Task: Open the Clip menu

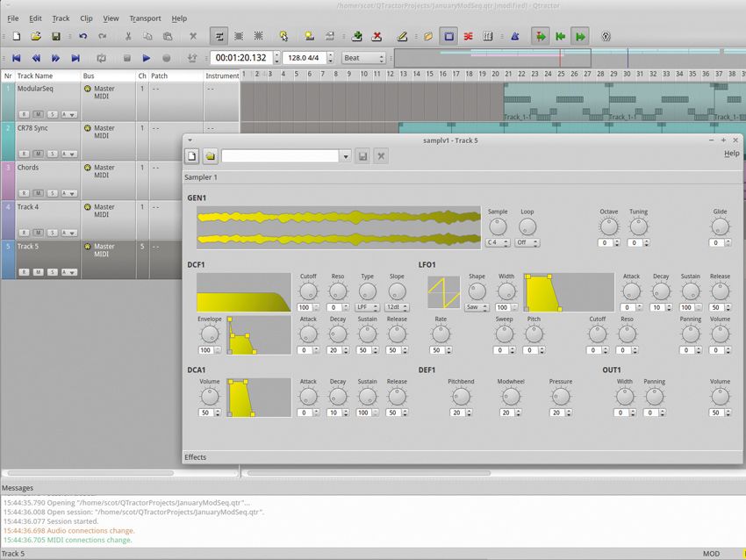Action: pyautogui.click(x=86, y=18)
